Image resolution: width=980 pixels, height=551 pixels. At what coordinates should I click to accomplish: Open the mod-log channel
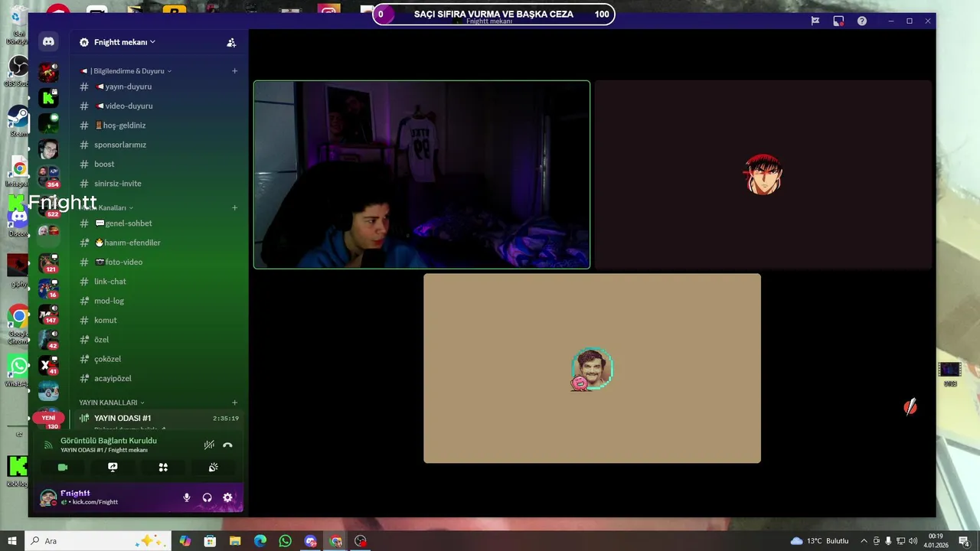coord(158,301)
